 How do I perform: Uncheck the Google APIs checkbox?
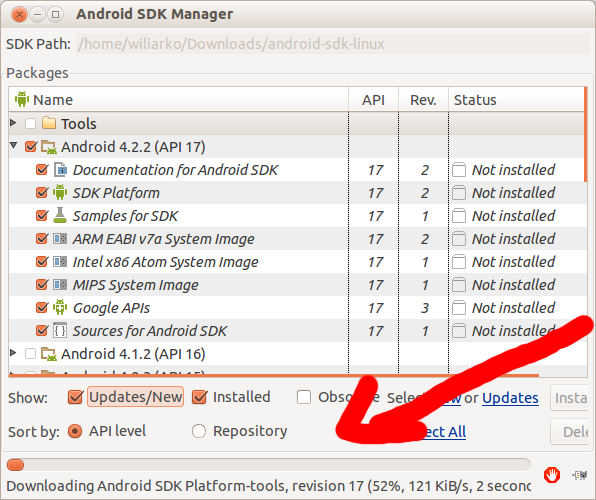pos(42,307)
